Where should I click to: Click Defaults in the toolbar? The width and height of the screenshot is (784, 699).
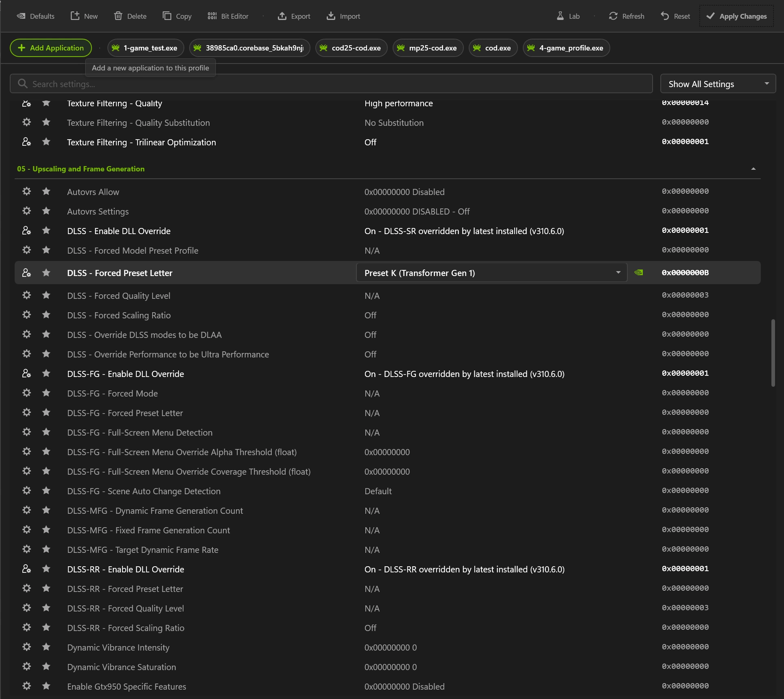35,16
